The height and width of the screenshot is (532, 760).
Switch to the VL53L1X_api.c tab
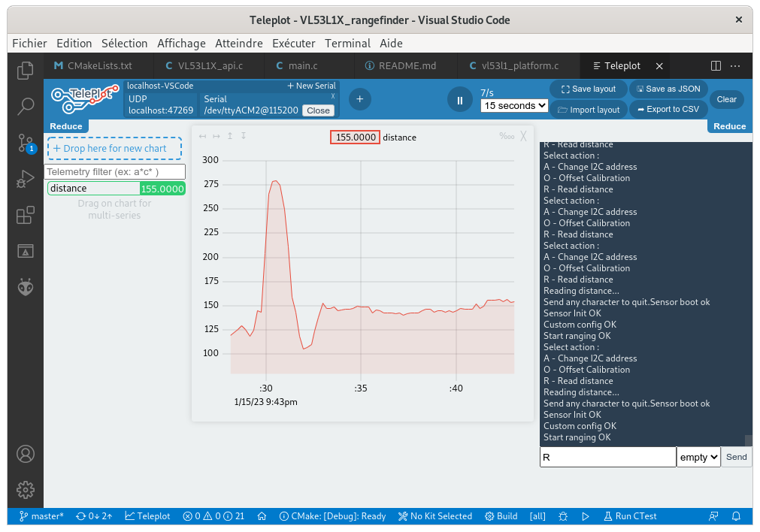pos(209,66)
